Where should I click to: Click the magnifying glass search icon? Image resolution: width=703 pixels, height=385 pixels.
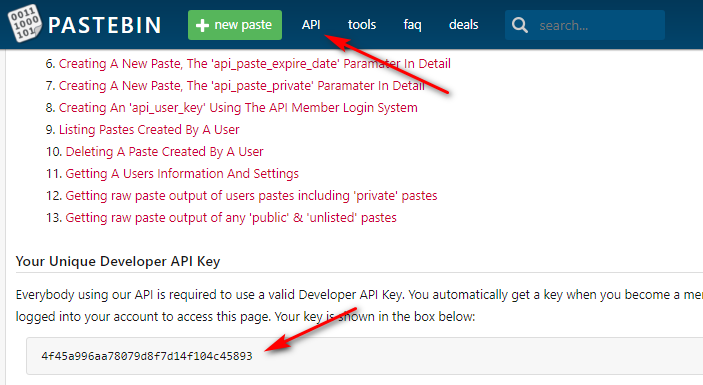click(x=520, y=25)
